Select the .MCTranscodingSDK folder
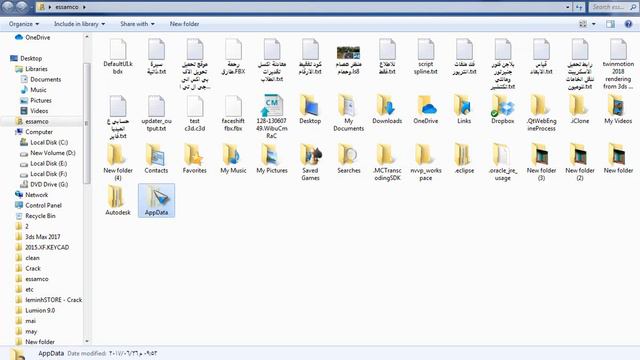This screenshot has width=640, height=360. coord(387,162)
